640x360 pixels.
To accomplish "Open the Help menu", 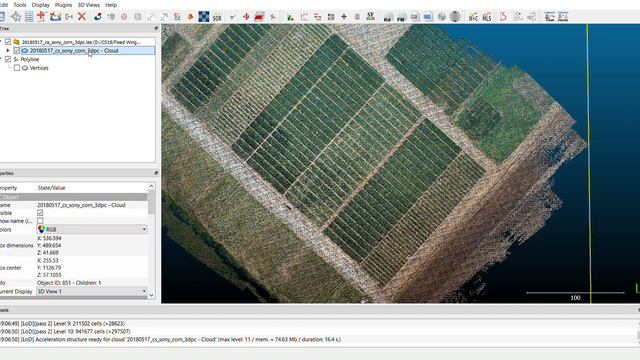I will (x=111, y=5).
